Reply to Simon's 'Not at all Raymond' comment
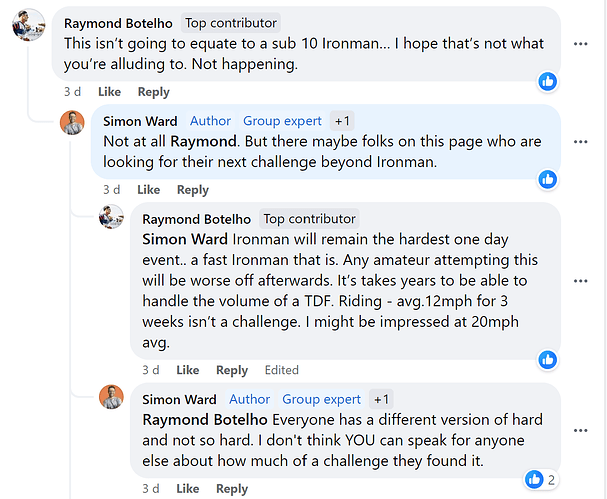This screenshot has width=607, height=499. click(193, 190)
